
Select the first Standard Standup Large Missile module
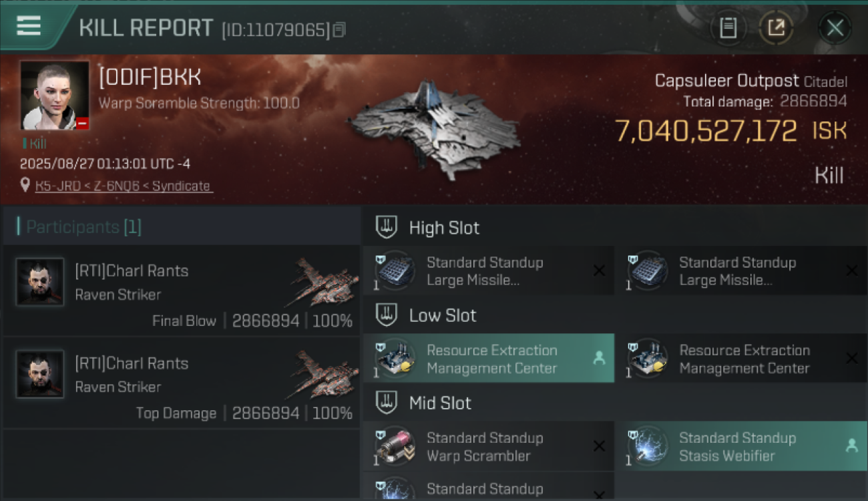tap(488, 271)
